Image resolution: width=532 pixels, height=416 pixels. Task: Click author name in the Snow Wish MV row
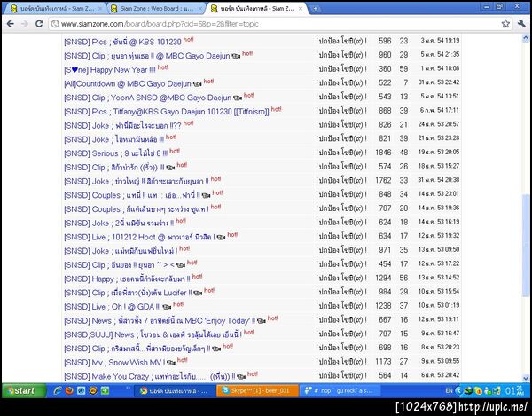pos(341,362)
